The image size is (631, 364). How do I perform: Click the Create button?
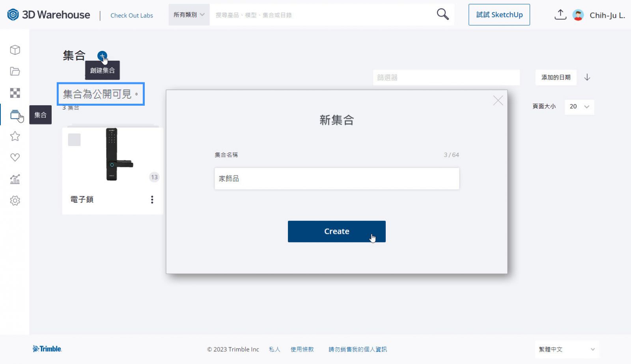[336, 231]
